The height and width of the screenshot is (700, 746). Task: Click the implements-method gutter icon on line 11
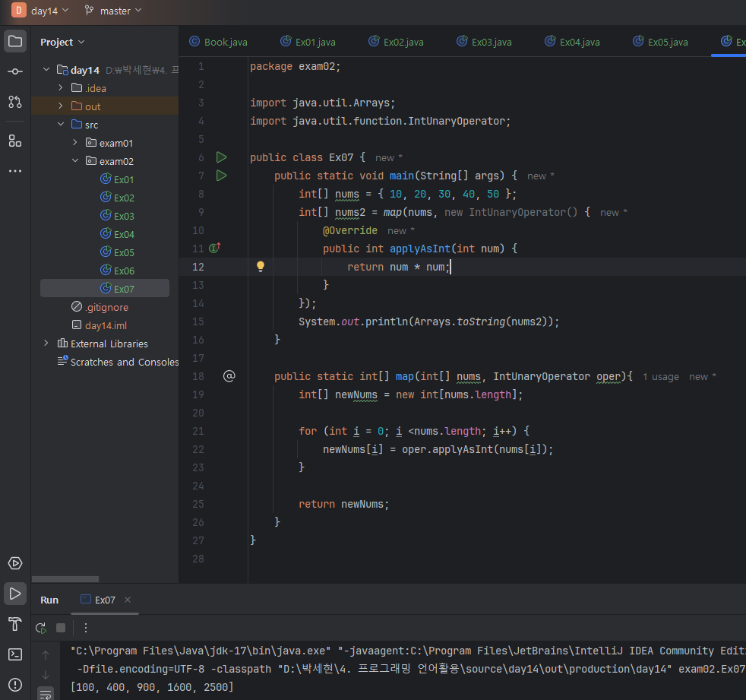(x=215, y=248)
